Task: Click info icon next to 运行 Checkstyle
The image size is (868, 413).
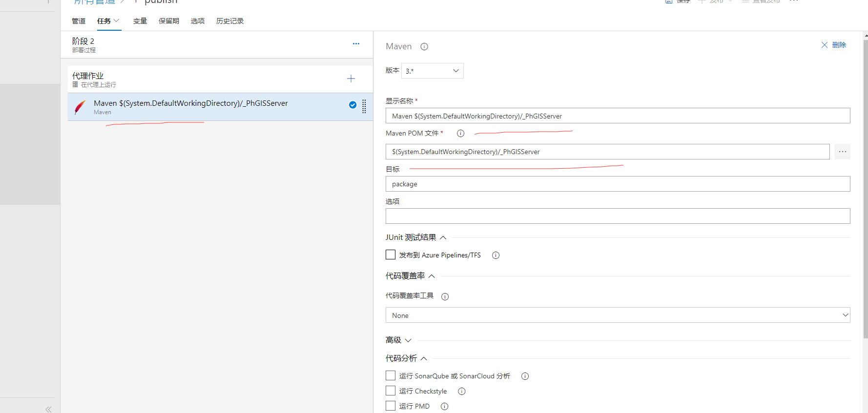Action: (x=461, y=392)
